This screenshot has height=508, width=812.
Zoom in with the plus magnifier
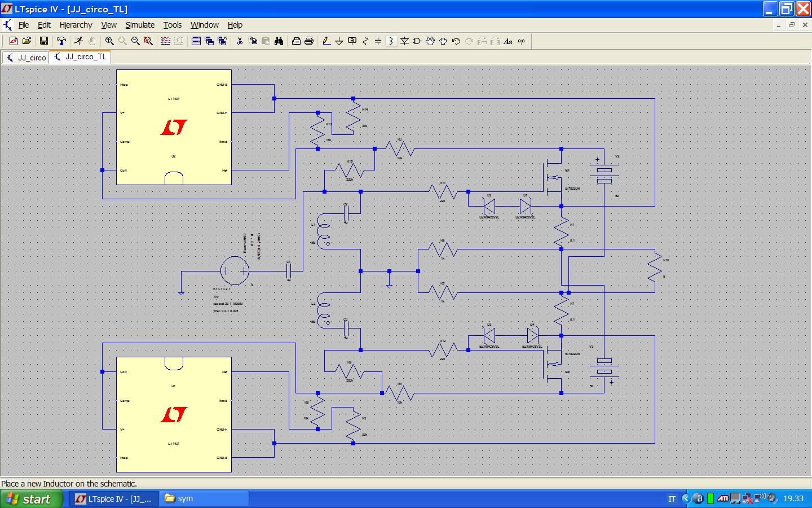[109, 41]
